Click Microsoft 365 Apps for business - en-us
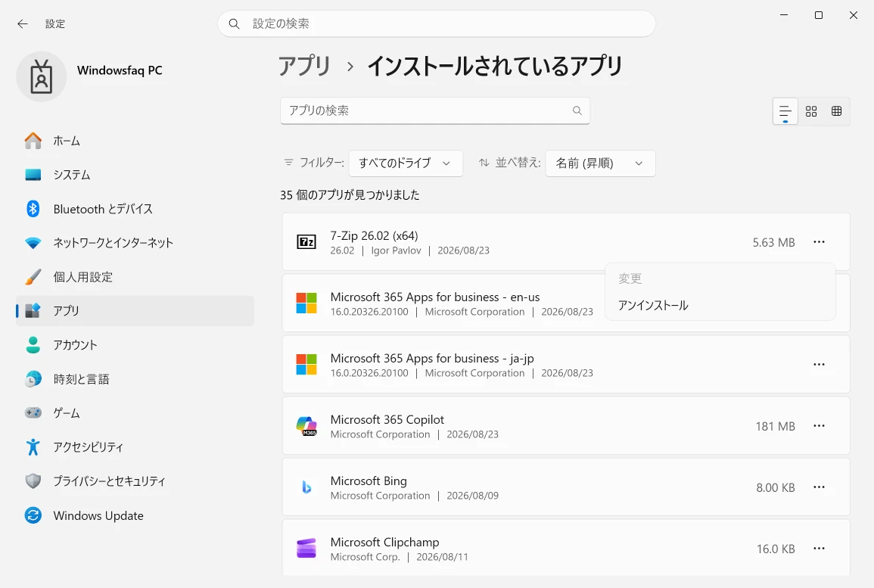This screenshot has height=588, width=874. [435, 297]
